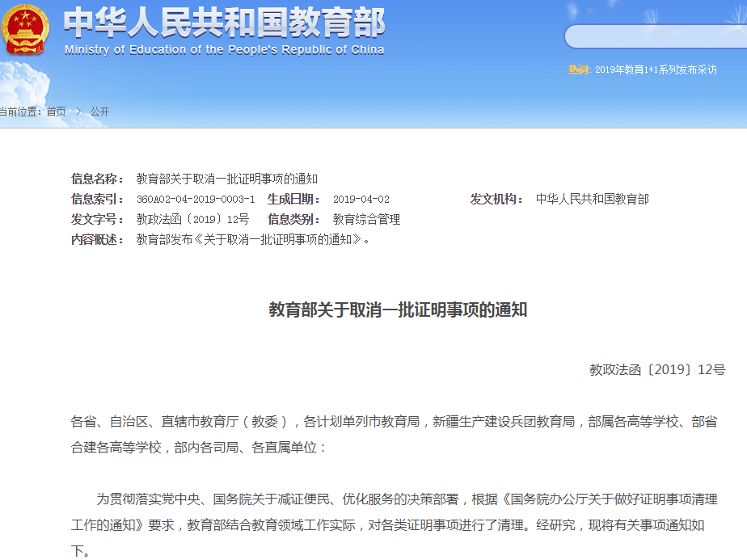This screenshot has height=560, width=747.
Task: Click the 信息名称 label
Action: [x=97, y=179]
